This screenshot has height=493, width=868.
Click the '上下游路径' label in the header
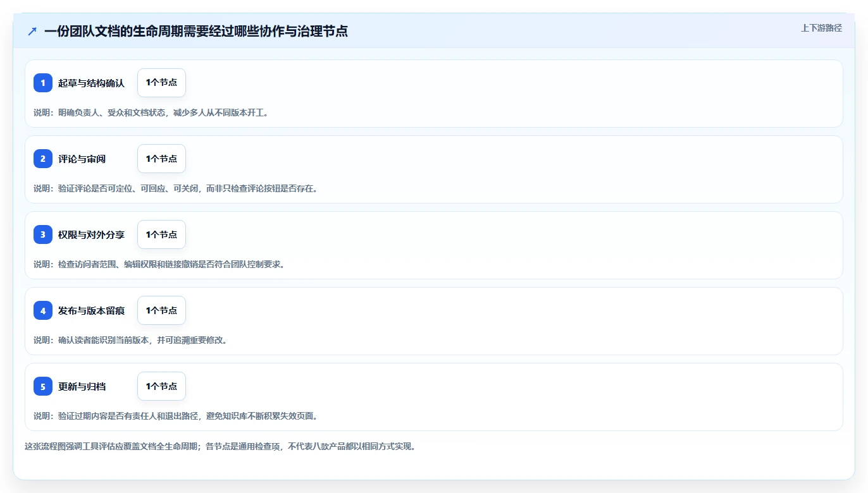click(821, 28)
